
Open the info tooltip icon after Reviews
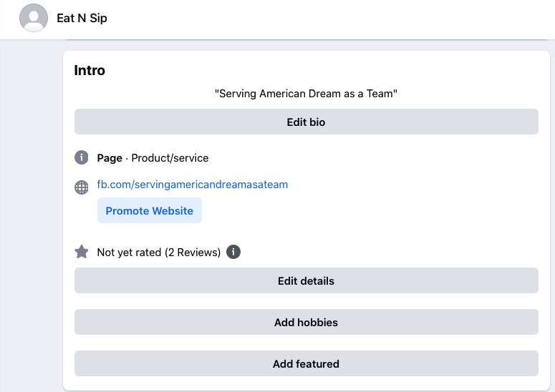[233, 252]
